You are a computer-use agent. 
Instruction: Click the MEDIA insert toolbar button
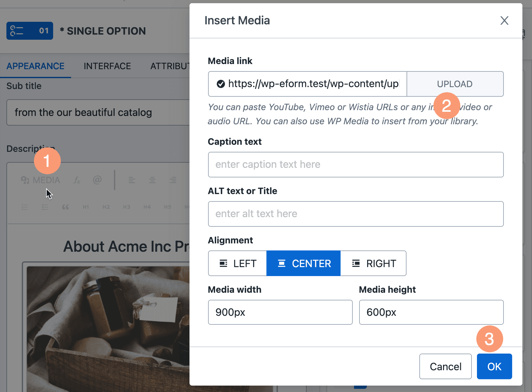point(40,180)
